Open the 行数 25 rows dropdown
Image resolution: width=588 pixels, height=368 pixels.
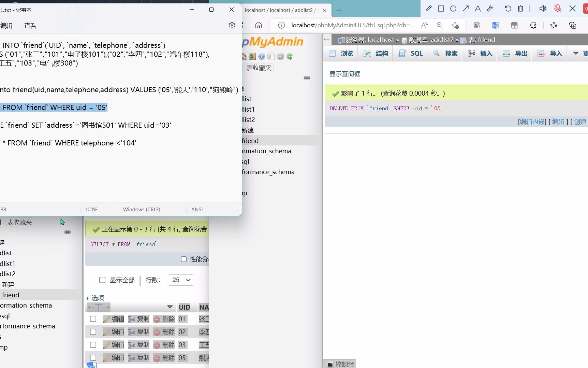[181, 280]
